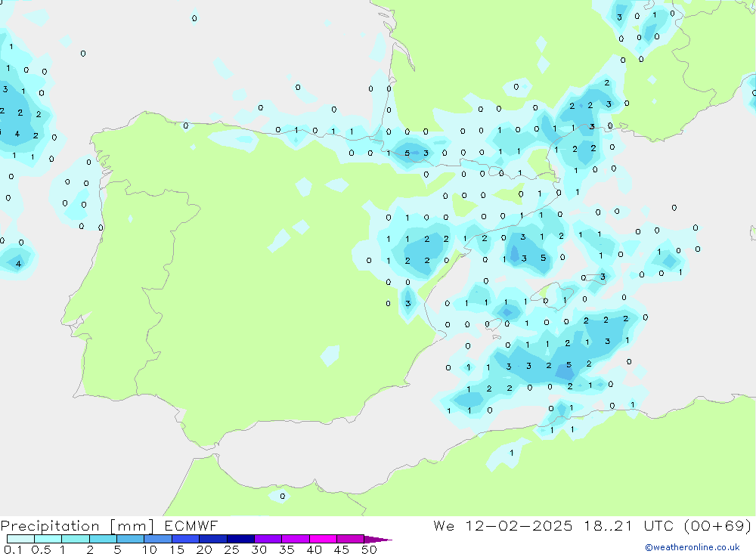Click the 0.5–1 mm legend color swatch
The height and width of the screenshot is (554, 756).
[x=48, y=539]
